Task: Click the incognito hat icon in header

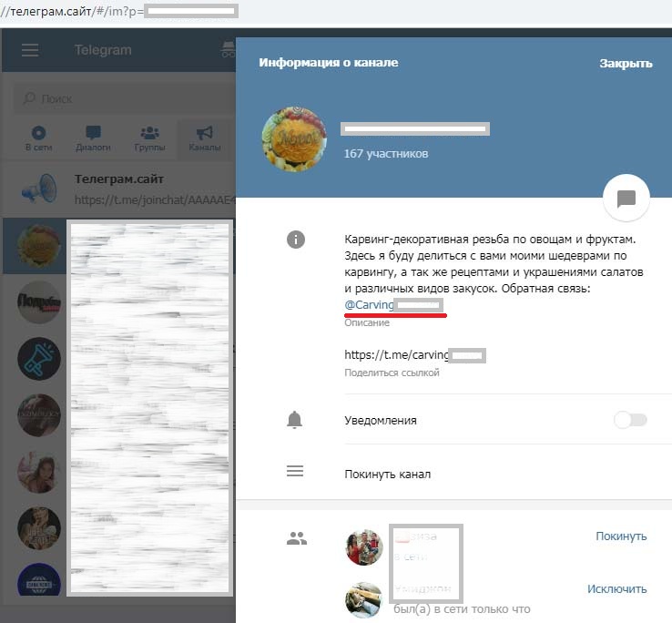Action: tap(228, 49)
